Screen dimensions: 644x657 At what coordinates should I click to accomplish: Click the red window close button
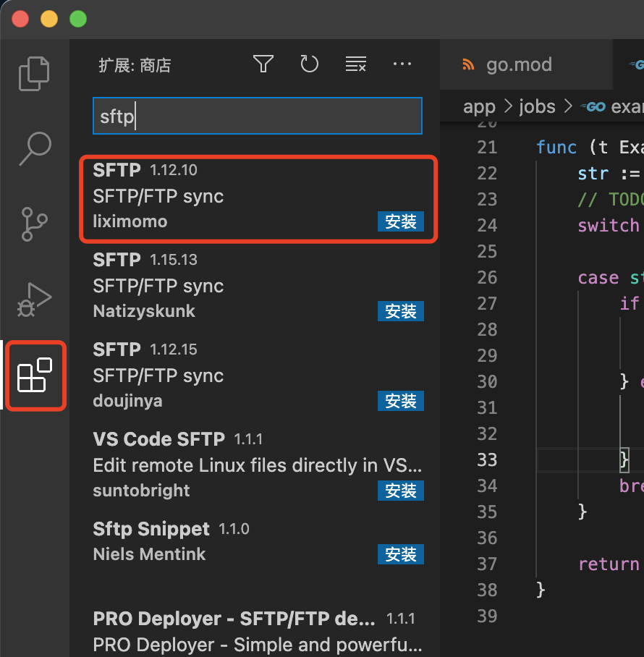pyautogui.click(x=20, y=19)
